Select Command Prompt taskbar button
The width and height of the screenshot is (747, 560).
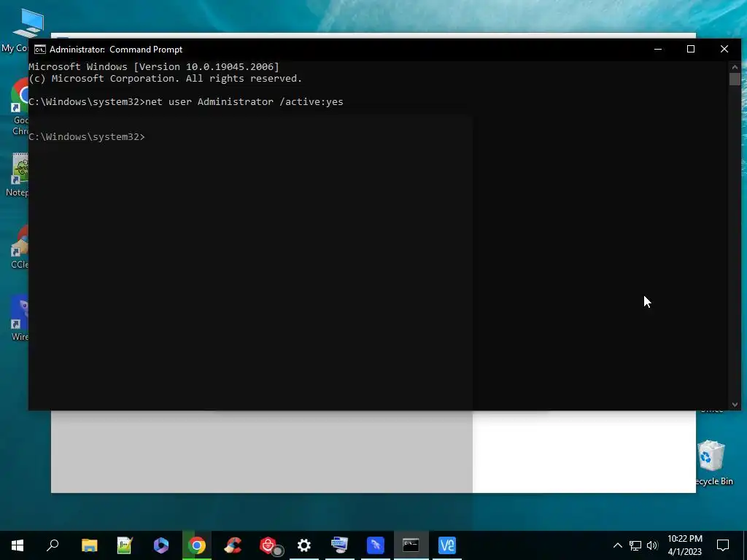click(x=411, y=545)
